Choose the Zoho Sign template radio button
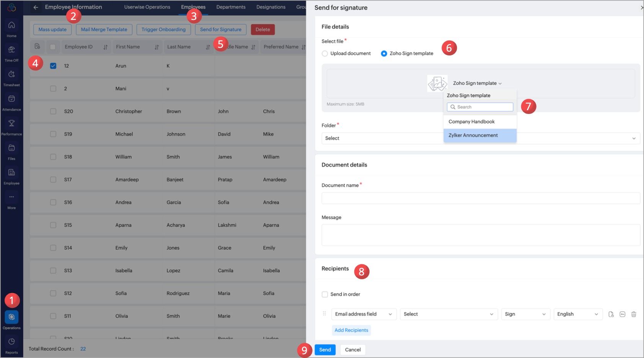 coord(384,54)
